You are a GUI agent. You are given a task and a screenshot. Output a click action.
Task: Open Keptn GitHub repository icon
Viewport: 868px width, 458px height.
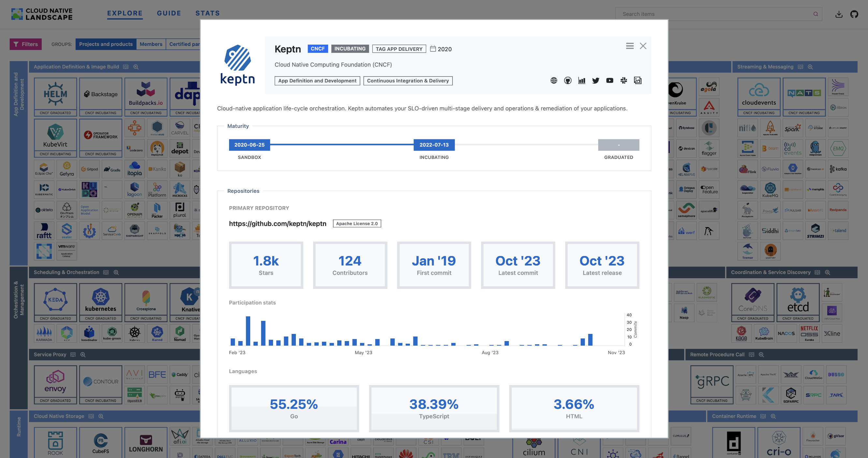[x=568, y=80]
